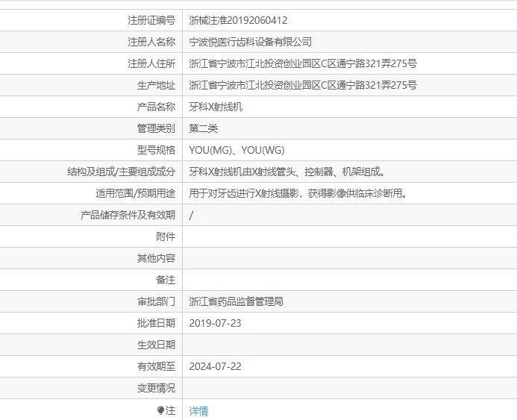Click the 适用范围/预期用途 label
Image resolution: width=517 pixels, height=420 pixels.
(136, 193)
